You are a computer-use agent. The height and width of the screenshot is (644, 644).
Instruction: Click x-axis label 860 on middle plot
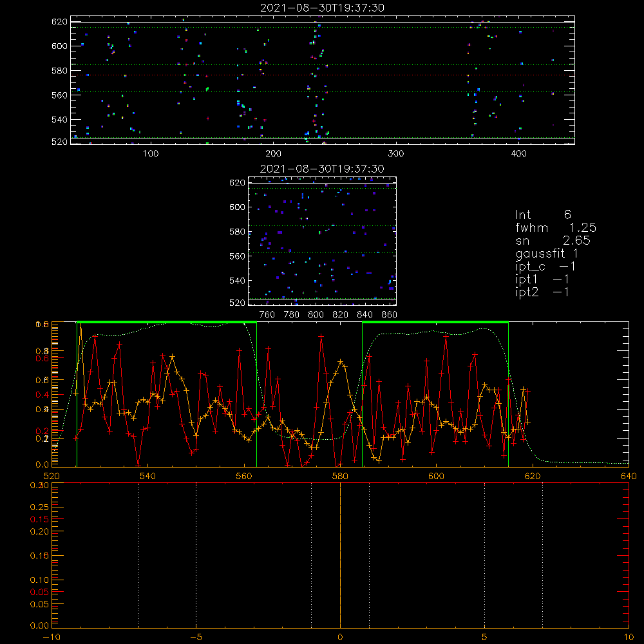390,315
